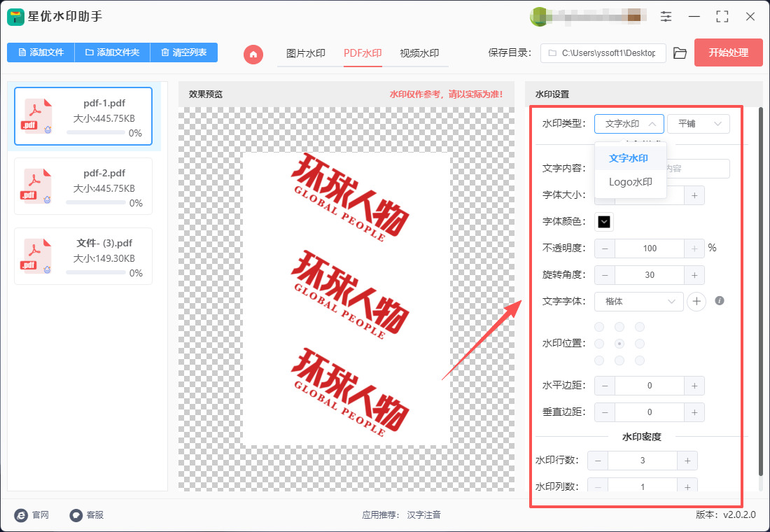Select the bottom-right watermark position
Screen dimensions: 770x532
[x=639, y=360]
